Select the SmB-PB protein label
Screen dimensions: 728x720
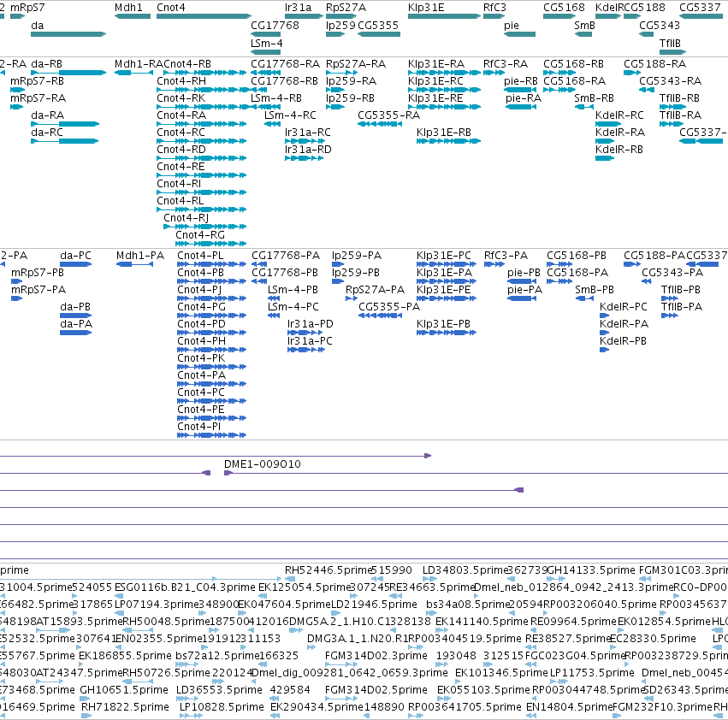(595, 290)
